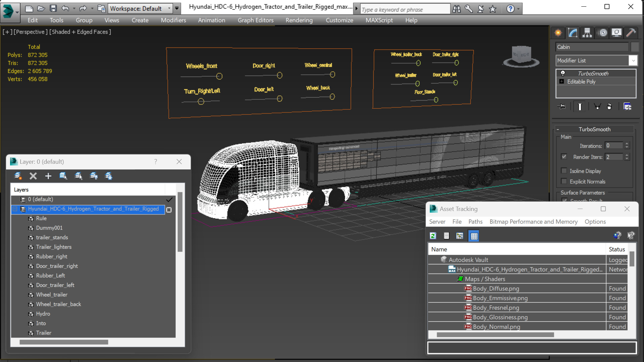Toggle TurboSmooth modifier lightbulb visibility
This screenshot has width=644, height=362.
(563, 73)
